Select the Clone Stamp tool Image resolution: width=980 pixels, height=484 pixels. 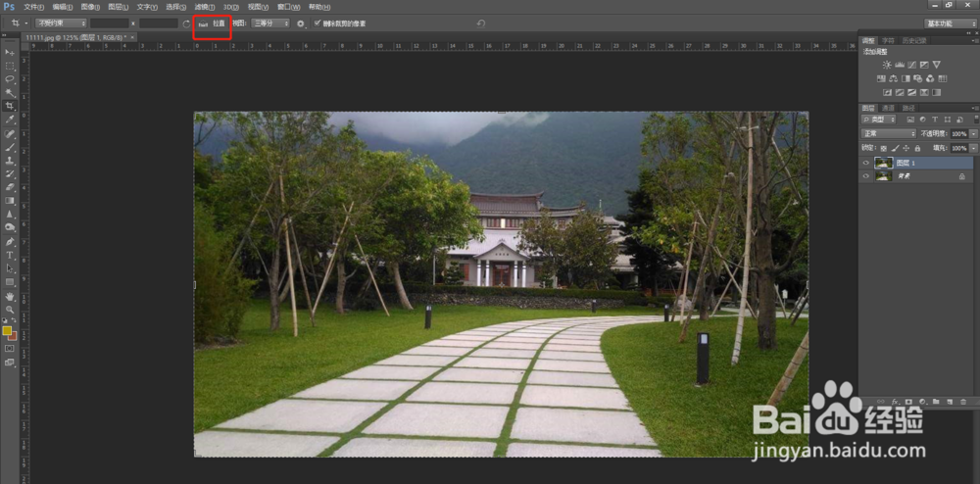click(10, 161)
